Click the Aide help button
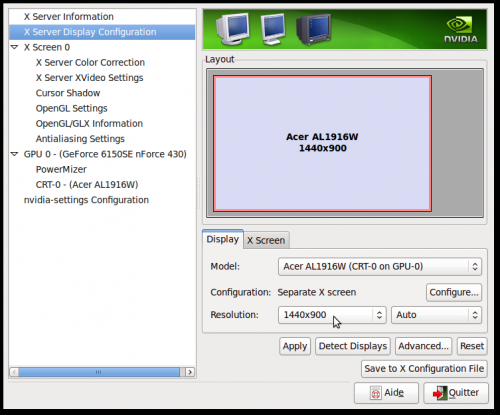The height and width of the screenshot is (415, 500). [x=386, y=393]
